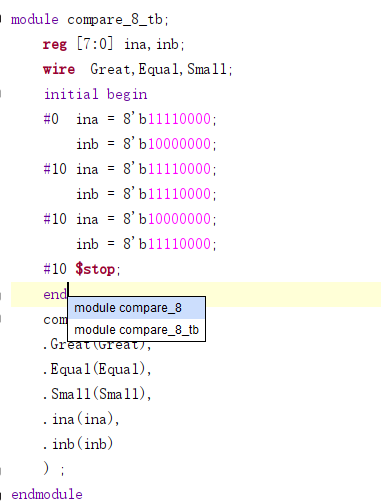The width and height of the screenshot is (381, 503).
Task: Click the 'initial begin' line
Action: 96,94
